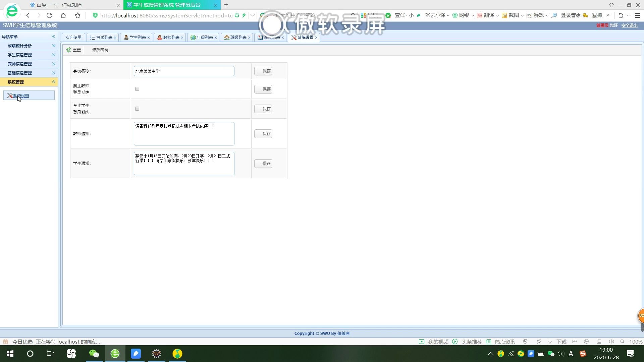
Task: Close the 年级列表 tab
Action: (x=216, y=38)
